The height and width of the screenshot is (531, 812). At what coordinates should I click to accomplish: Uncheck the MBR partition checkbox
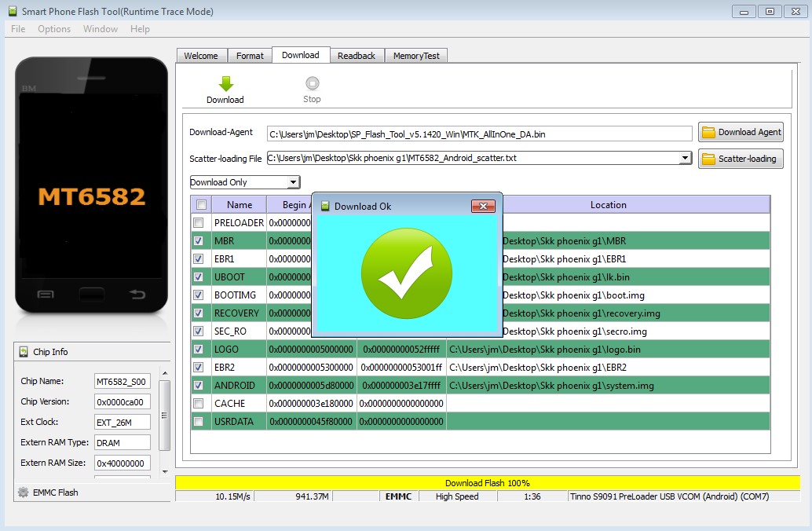tap(199, 241)
